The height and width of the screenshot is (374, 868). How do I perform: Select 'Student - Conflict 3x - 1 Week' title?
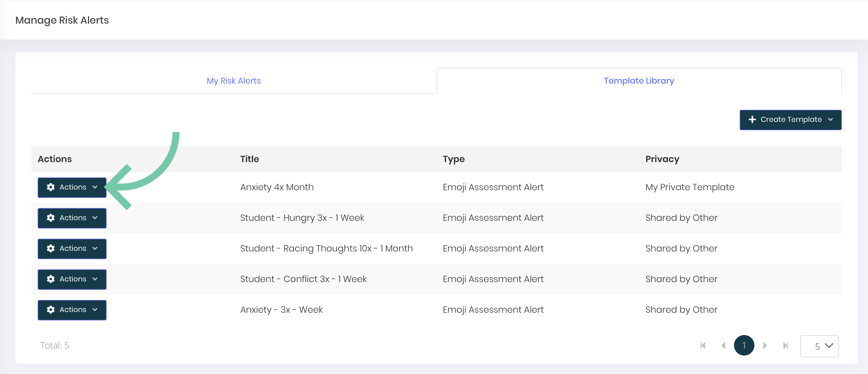tap(303, 279)
